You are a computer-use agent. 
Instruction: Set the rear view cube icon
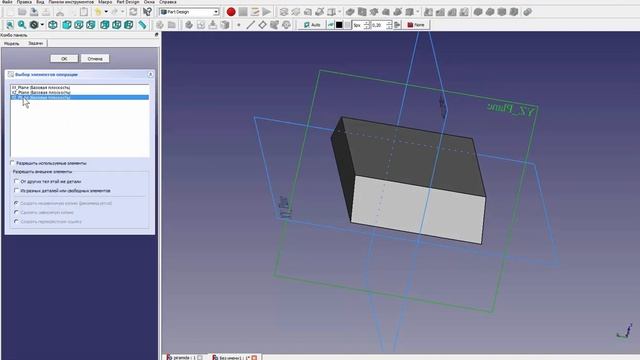pyautogui.click(x=104, y=25)
